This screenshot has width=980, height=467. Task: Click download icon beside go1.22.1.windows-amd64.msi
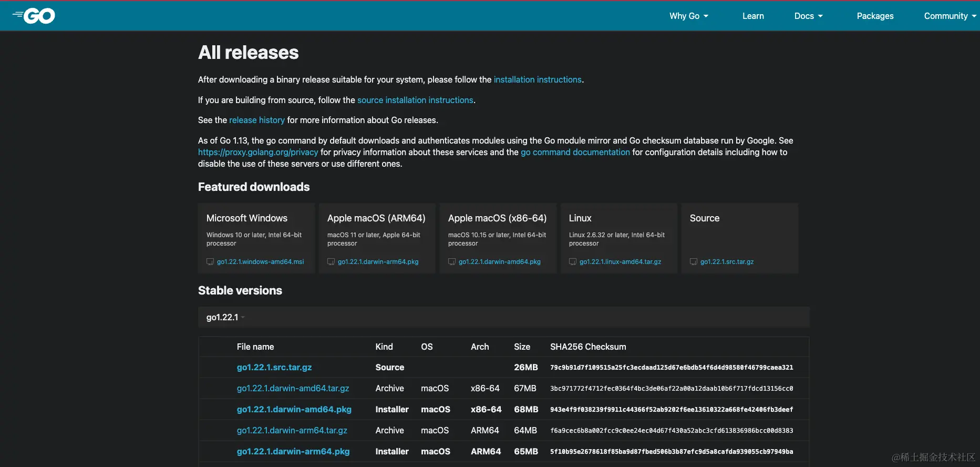pyautogui.click(x=210, y=262)
